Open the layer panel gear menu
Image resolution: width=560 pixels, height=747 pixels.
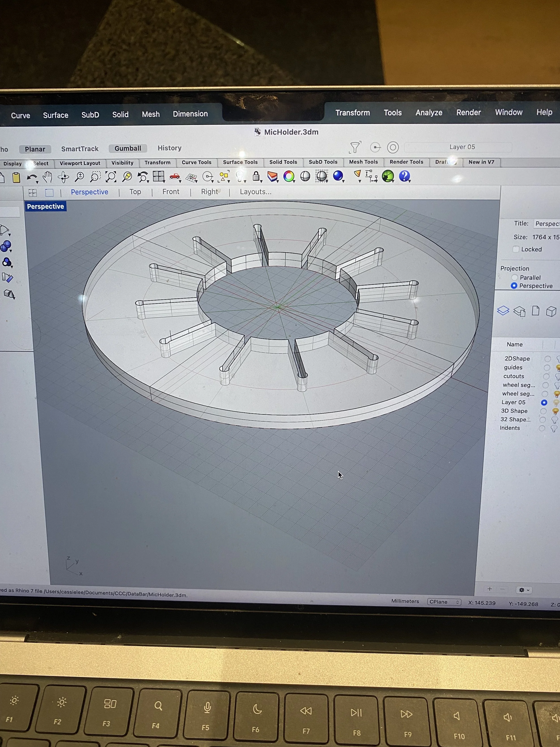(x=524, y=590)
